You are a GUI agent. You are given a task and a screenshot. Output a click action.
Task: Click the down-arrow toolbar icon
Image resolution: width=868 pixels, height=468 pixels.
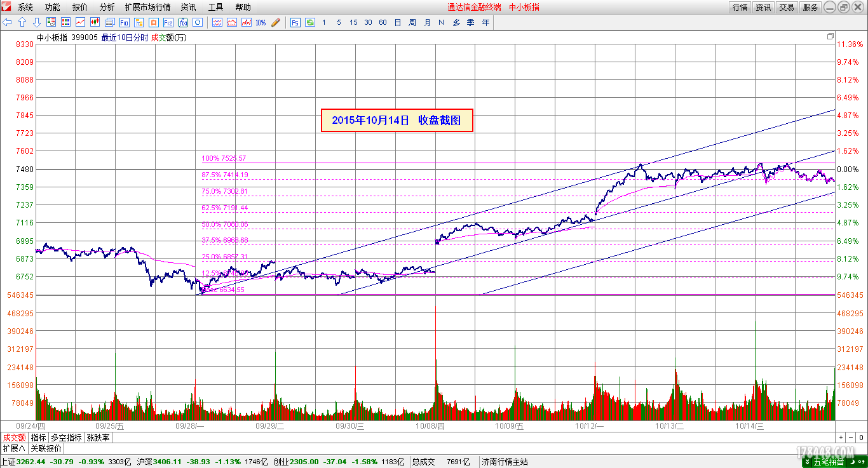[x=36, y=22]
